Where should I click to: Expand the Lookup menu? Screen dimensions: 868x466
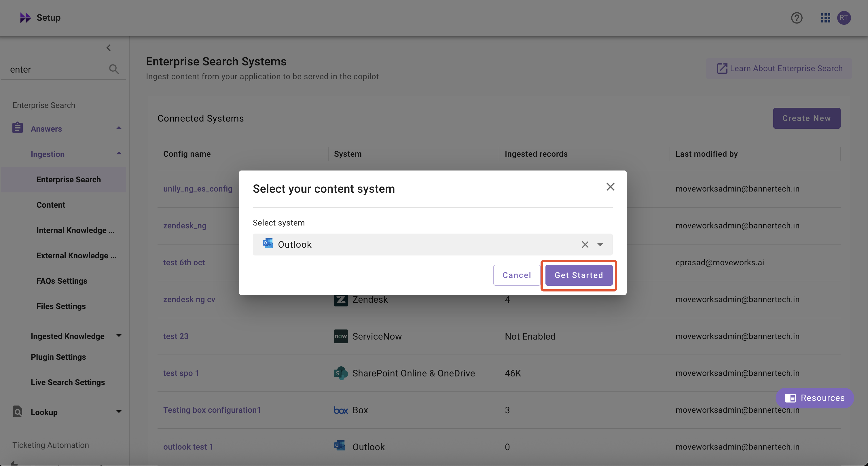click(x=119, y=412)
